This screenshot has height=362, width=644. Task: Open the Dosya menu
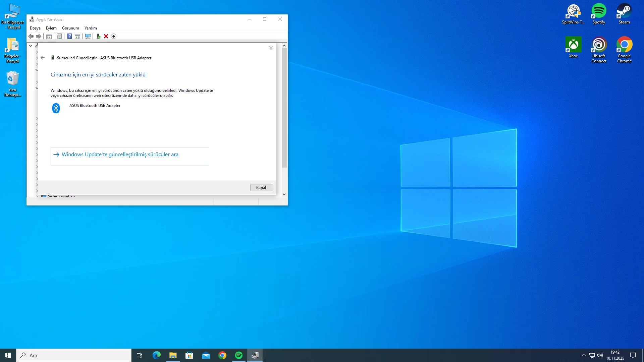(35, 28)
